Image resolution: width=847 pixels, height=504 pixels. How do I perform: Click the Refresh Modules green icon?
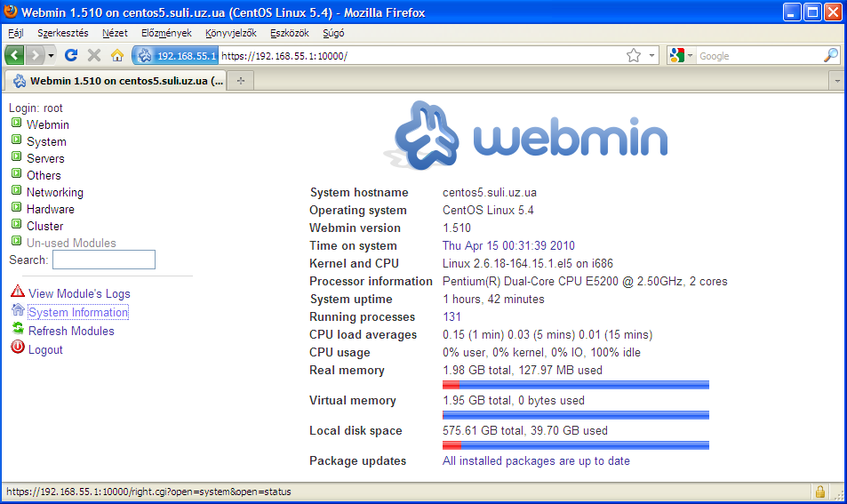(x=18, y=329)
